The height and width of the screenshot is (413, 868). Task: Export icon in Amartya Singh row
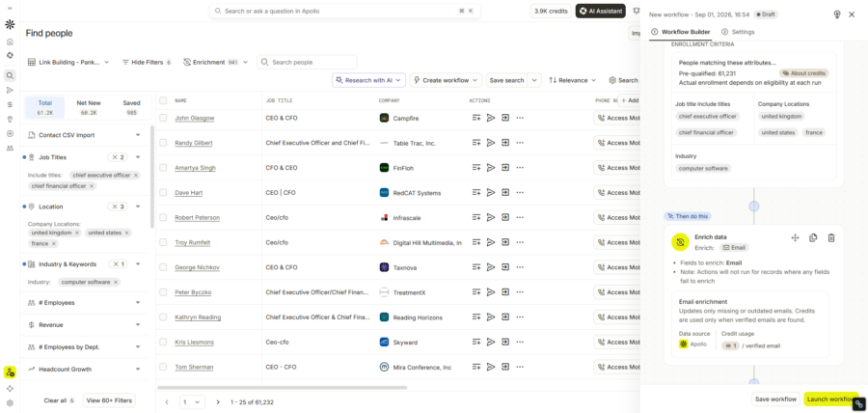click(x=504, y=168)
